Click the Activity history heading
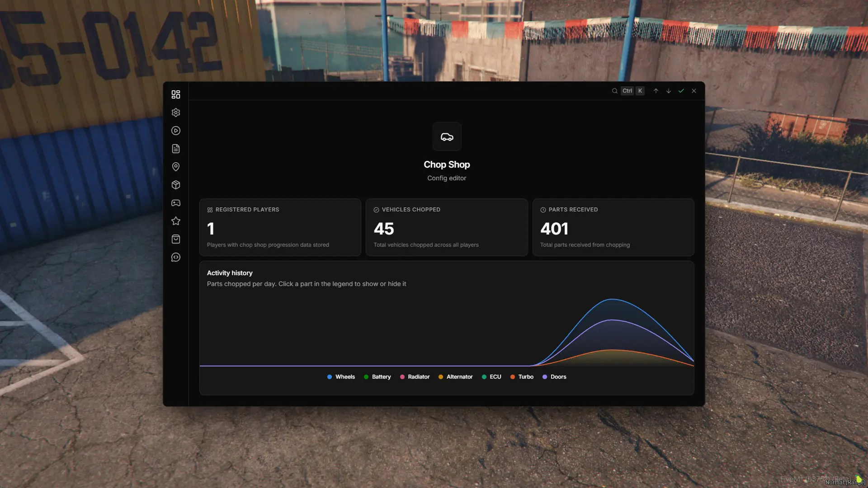This screenshot has height=488, width=868. coord(230,273)
